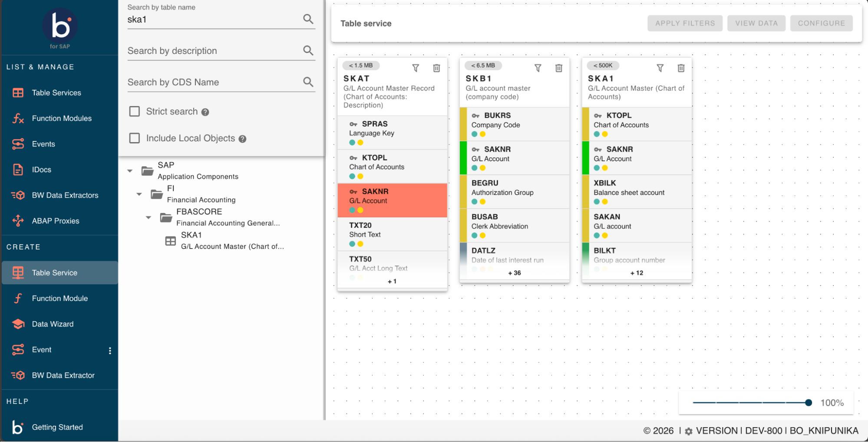Click search icon for table name
Viewport: 868px width, 442px height.
[x=308, y=19]
